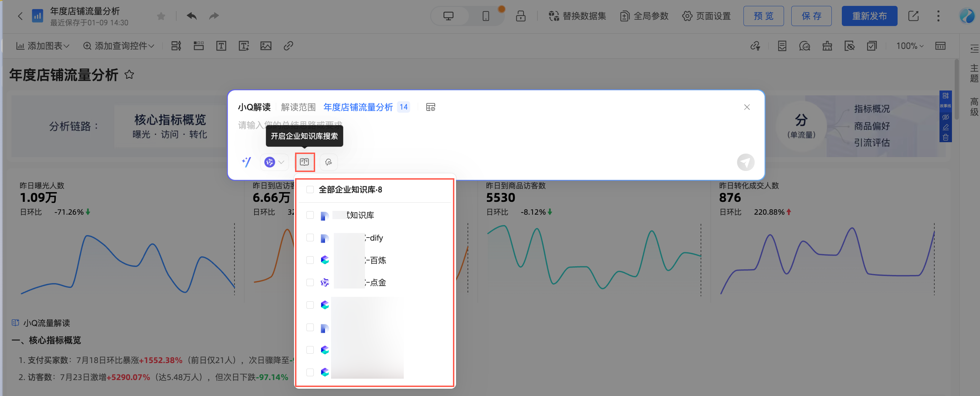This screenshot has width=980, height=396.
Task: Click the 重新发布 button
Action: pyautogui.click(x=869, y=16)
